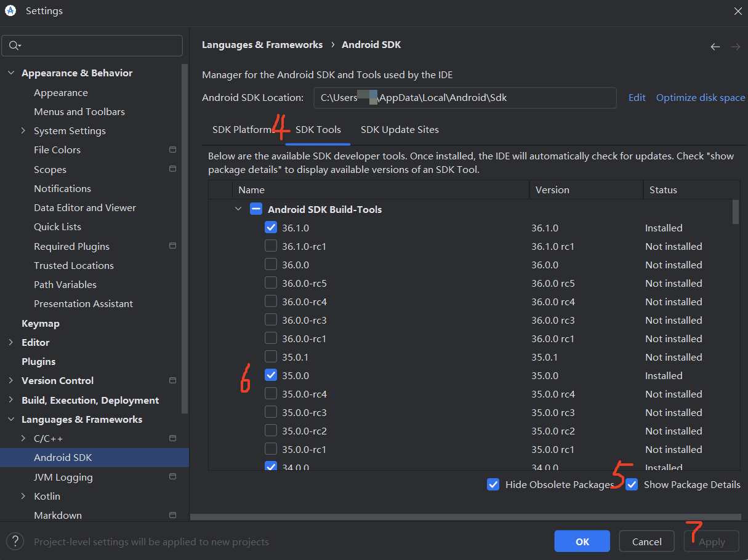The height and width of the screenshot is (560, 748).
Task: Expand Version Control section
Action: coord(10,380)
